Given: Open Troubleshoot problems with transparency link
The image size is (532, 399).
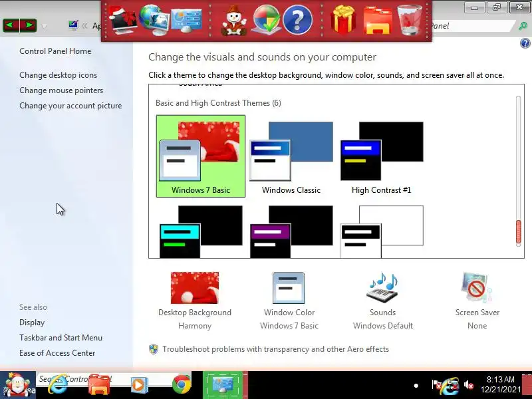Looking at the screenshot, I should pos(275,349).
